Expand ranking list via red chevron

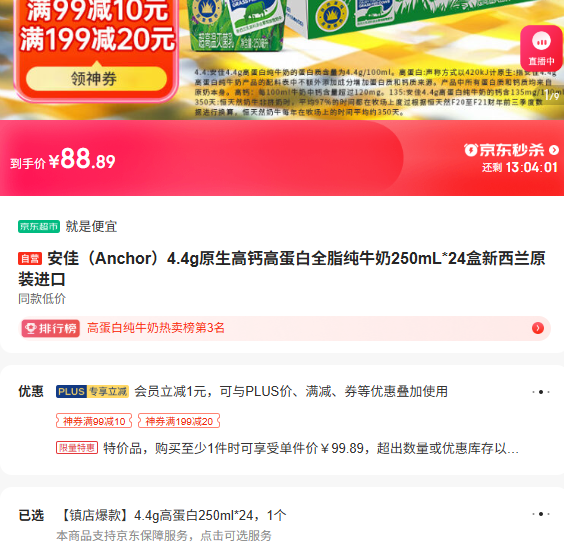(538, 328)
